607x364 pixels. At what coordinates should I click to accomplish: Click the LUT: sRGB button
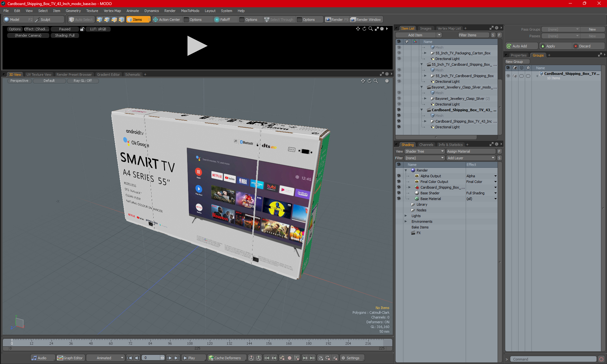pyautogui.click(x=98, y=29)
